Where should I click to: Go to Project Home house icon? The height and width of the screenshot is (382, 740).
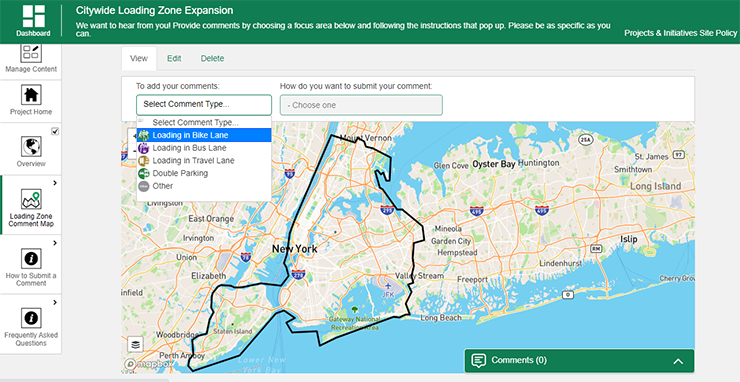pyautogui.click(x=31, y=95)
